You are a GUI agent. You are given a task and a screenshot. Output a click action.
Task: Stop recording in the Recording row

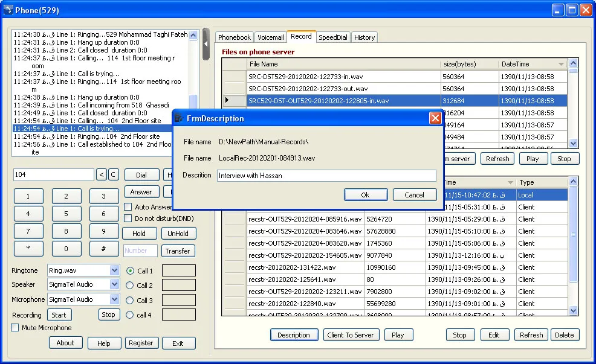108,315
